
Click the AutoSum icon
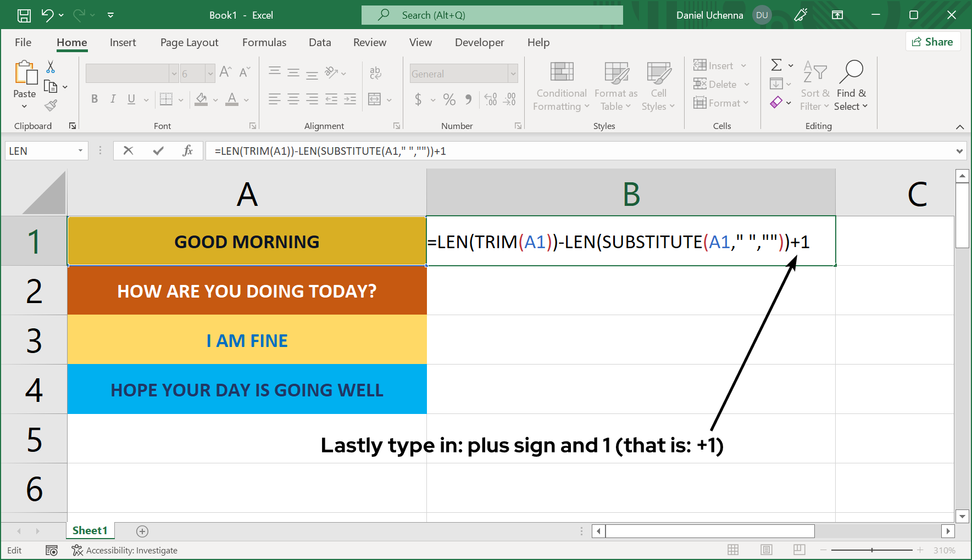coord(776,65)
